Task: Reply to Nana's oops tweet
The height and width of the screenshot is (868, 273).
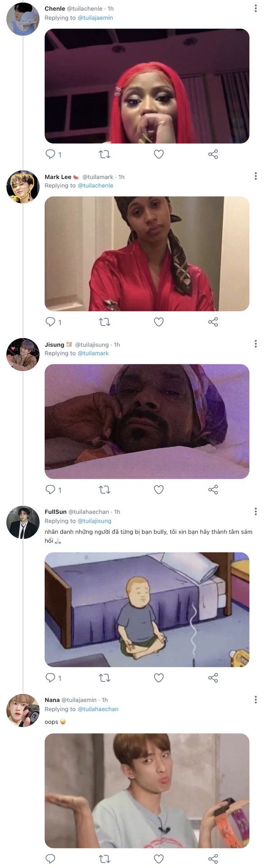Action: pyautogui.click(x=51, y=859)
